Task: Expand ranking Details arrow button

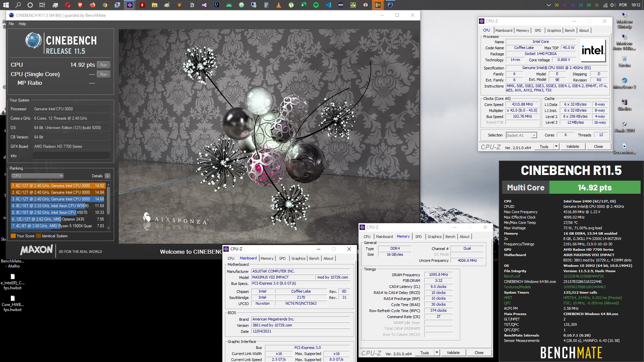Action: pyautogui.click(x=107, y=176)
